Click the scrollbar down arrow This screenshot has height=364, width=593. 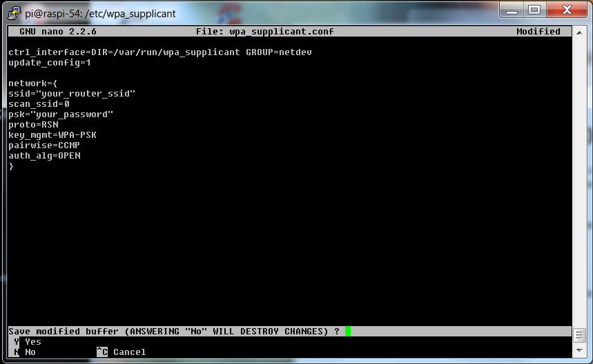(x=579, y=350)
